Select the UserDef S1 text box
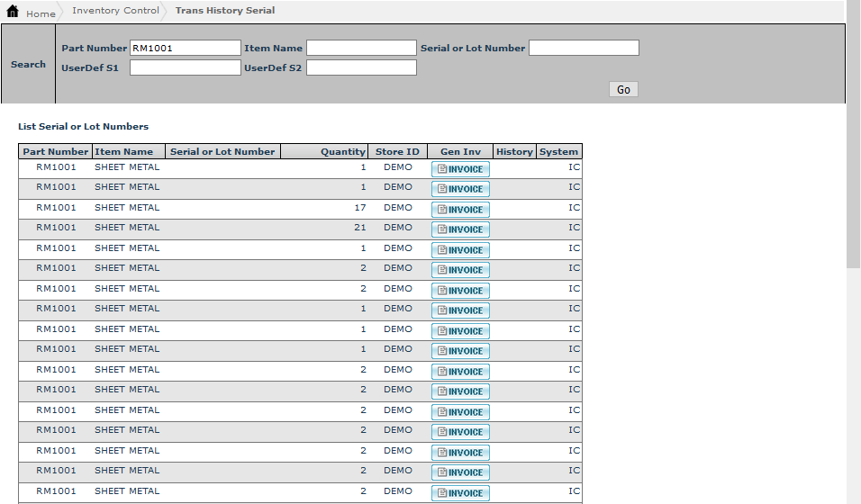 (x=185, y=67)
